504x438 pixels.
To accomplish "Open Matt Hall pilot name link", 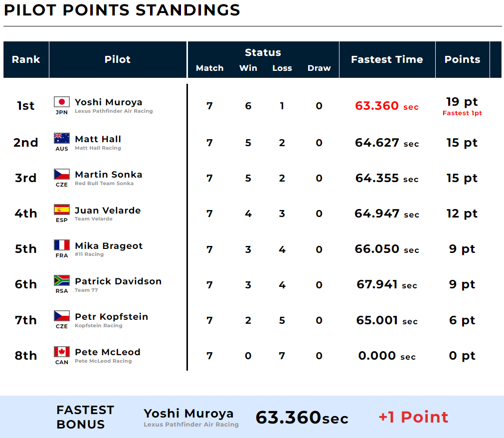I will [98, 139].
